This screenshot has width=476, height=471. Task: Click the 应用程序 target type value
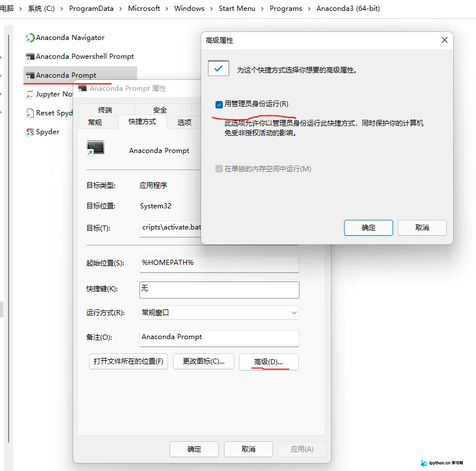153,186
